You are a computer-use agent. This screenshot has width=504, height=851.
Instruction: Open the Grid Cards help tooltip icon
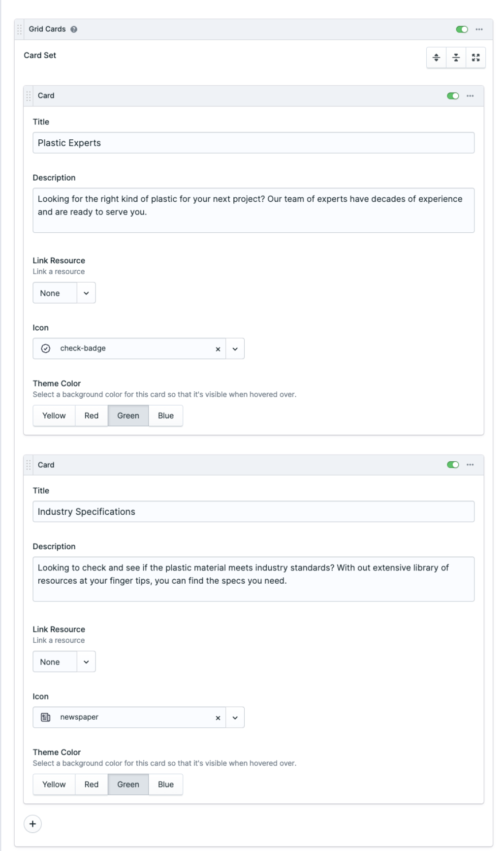click(75, 29)
